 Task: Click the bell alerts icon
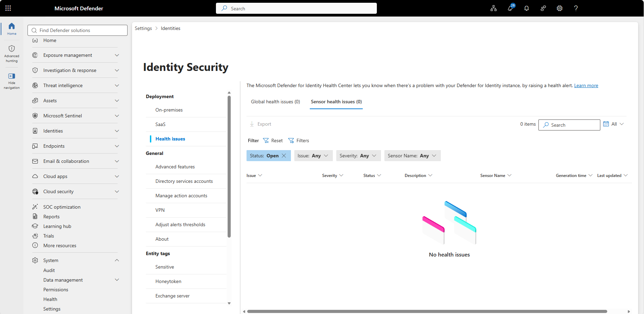pyautogui.click(x=526, y=8)
